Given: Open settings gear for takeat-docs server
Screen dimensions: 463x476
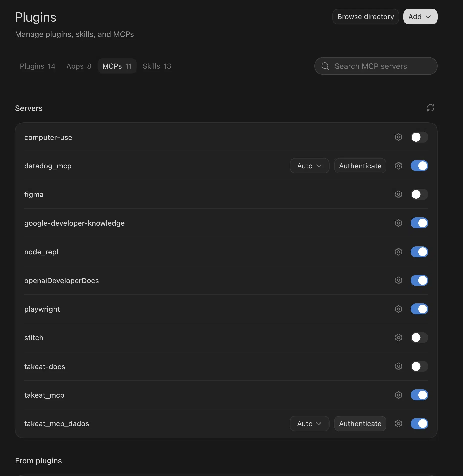Looking at the screenshot, I should 398,366.
